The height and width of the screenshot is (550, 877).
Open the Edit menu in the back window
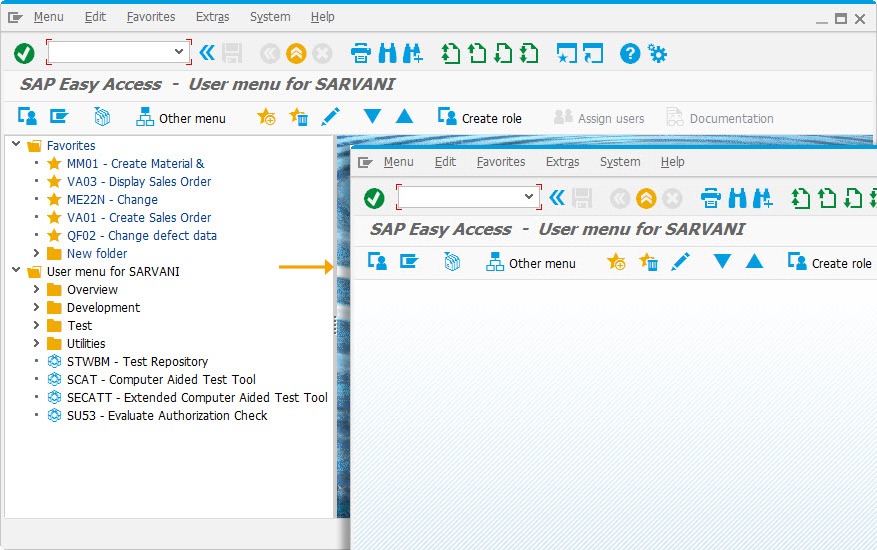[95, 17]
